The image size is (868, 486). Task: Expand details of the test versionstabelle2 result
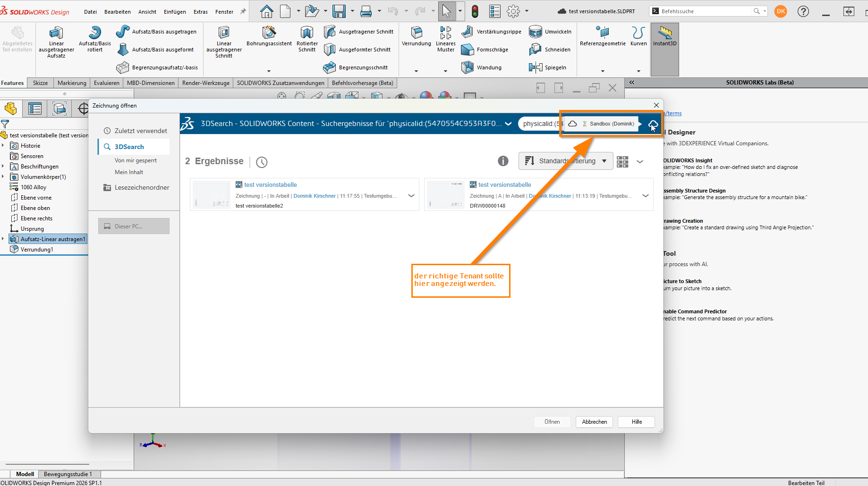coord(411,196)
